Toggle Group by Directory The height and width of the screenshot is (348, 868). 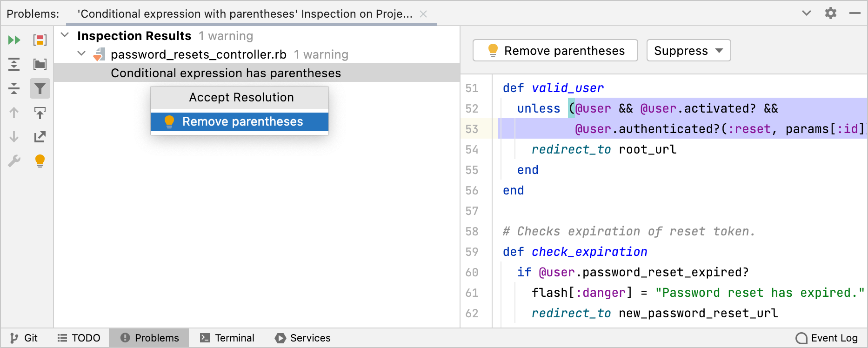[40, 64]
